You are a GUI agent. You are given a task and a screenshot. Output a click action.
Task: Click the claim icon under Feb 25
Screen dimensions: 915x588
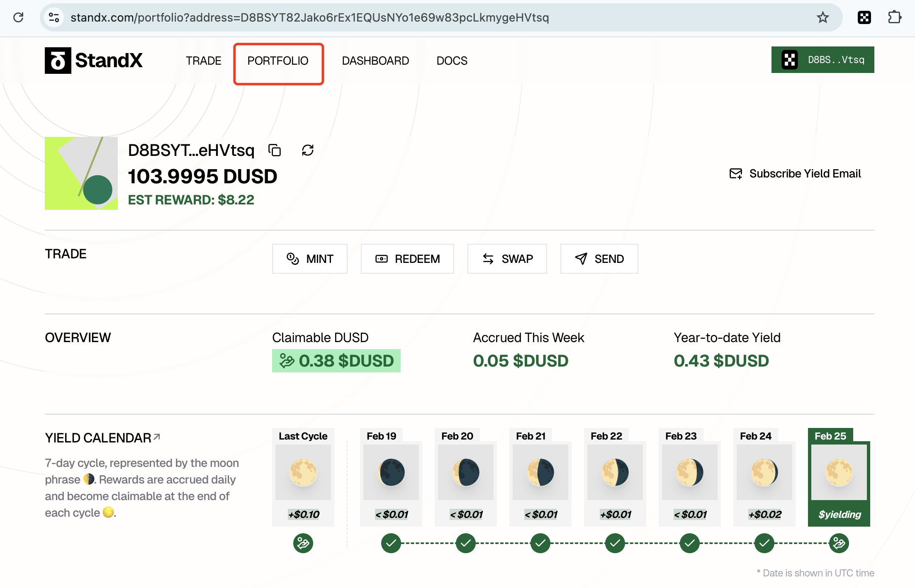[x=839, y=543]
